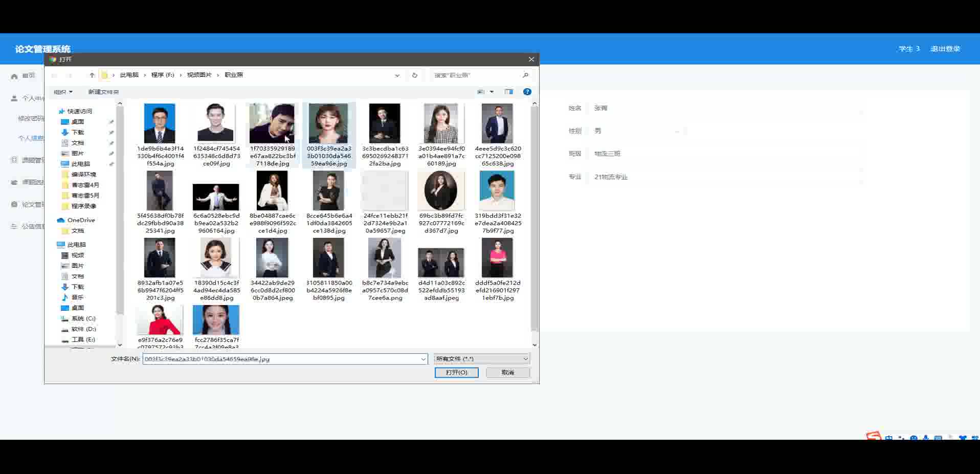Click the 取消 button
The height and width of the screenshot is (474, 980).
pos(508,373)
